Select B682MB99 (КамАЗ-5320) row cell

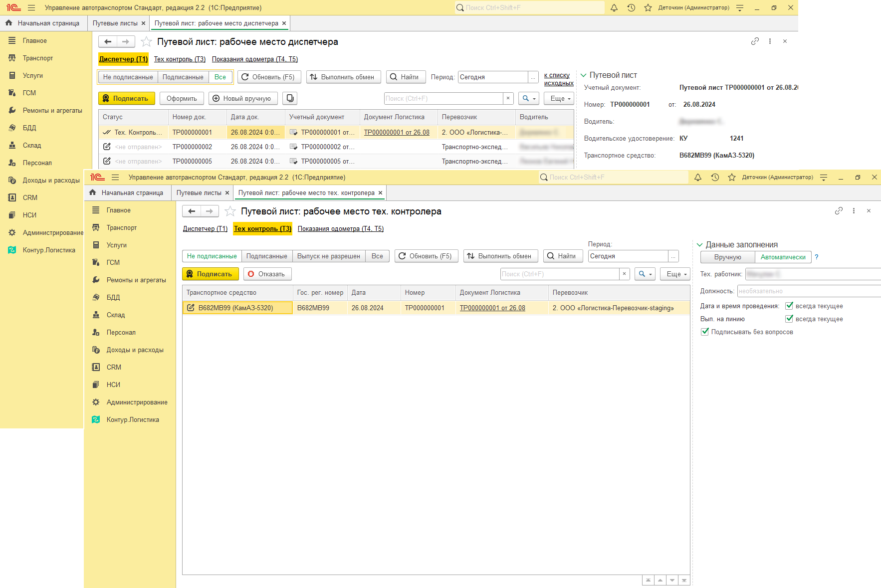tap(237, 308)
